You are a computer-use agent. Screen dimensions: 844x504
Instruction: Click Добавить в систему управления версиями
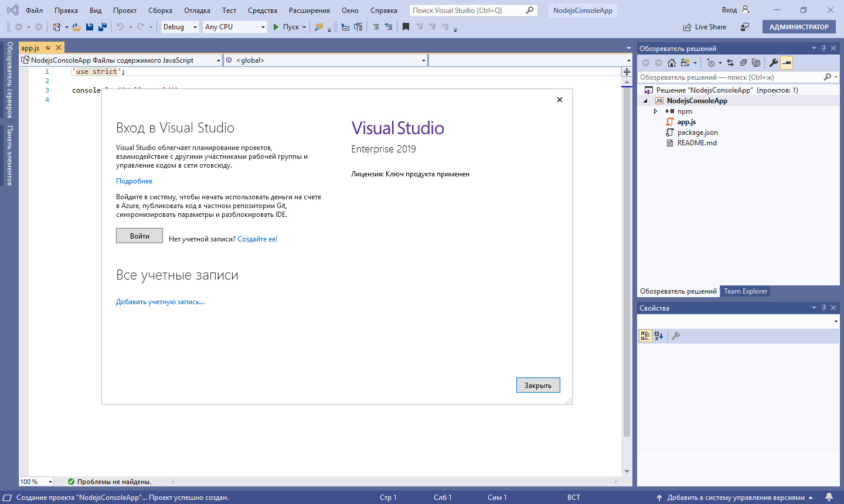click(x=735, y=498)
